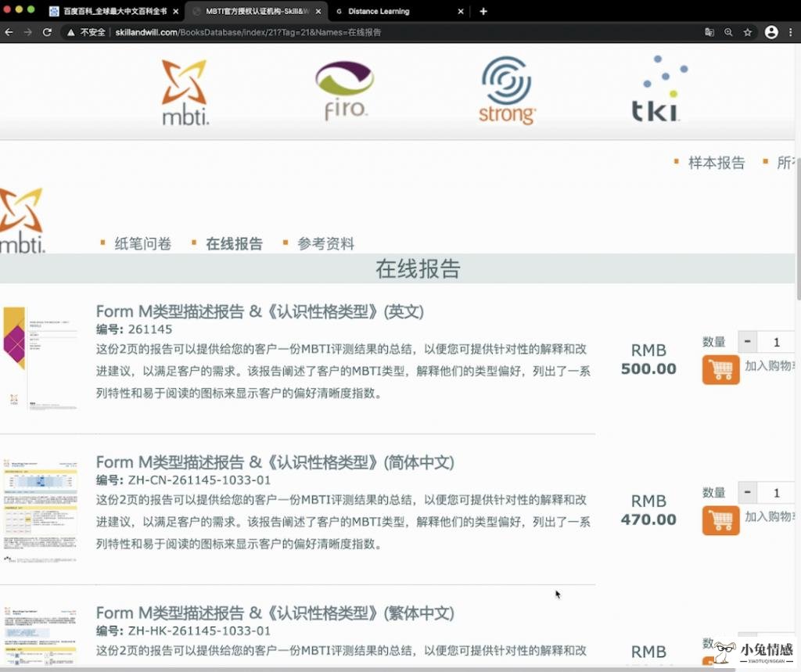Open the English Form M类型描述报告 title
The height and width of the screenshot is (672, 801).
[x=260, y=311]
